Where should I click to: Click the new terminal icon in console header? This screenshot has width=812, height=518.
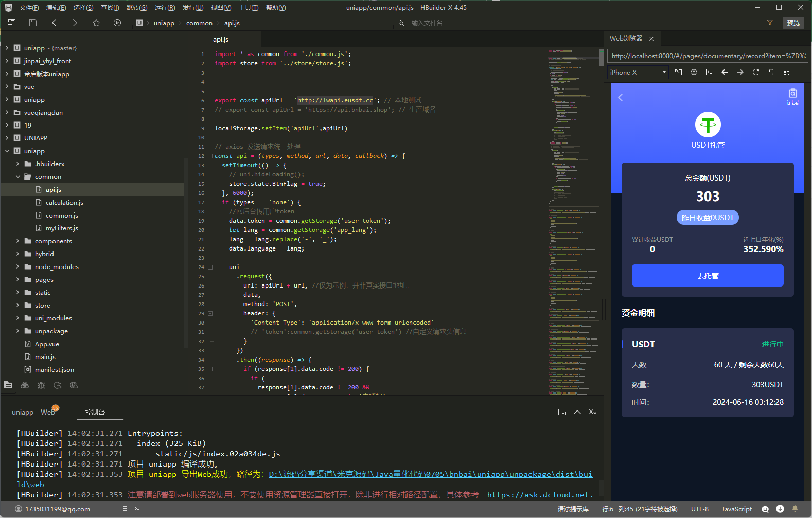pyautogui.click(x=562, y=412)
